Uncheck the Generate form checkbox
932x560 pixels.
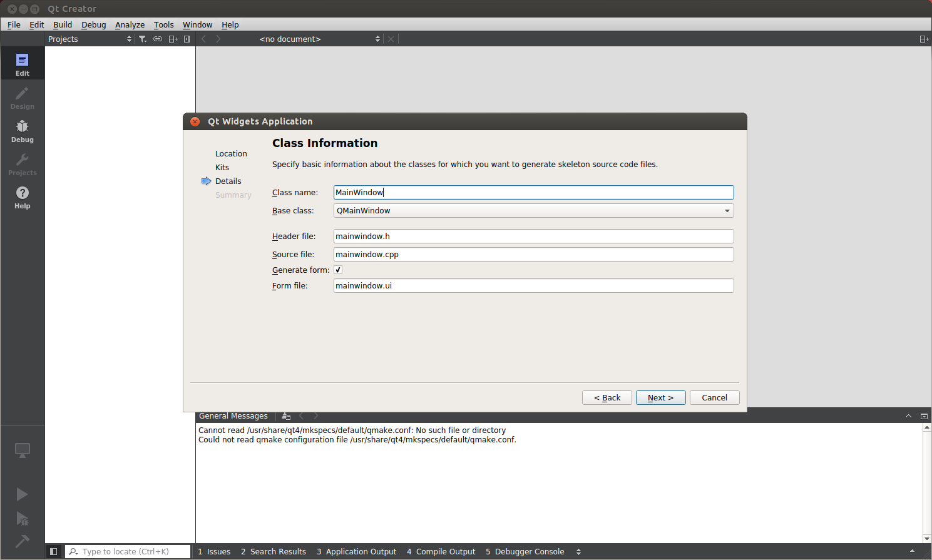pyautogui.click(x=338, y=270)
